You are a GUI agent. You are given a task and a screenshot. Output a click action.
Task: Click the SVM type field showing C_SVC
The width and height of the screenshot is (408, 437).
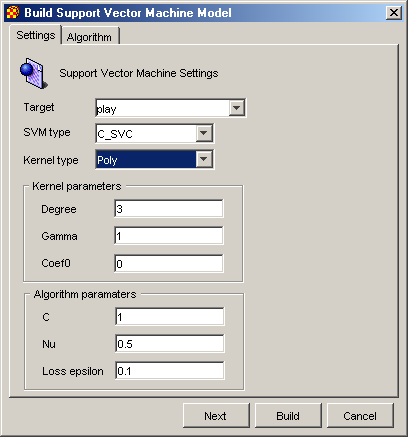154,133
